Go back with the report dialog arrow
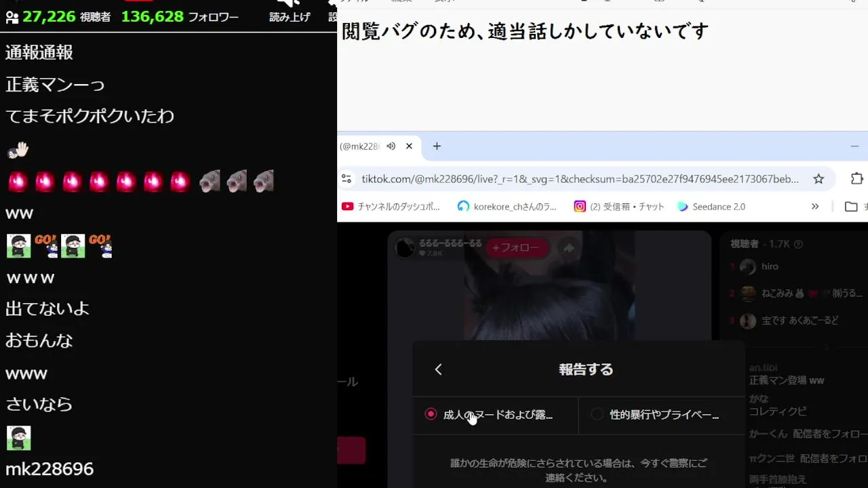 pos(438,369)
